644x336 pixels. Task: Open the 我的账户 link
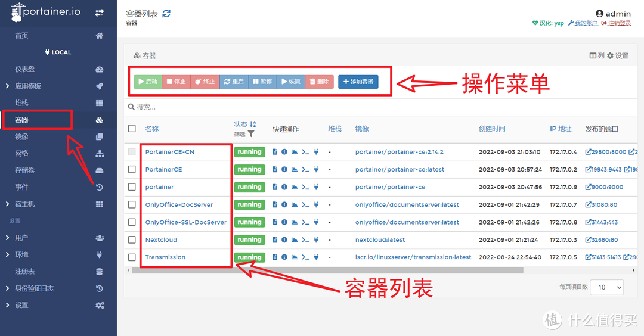[x=583, y=23]
